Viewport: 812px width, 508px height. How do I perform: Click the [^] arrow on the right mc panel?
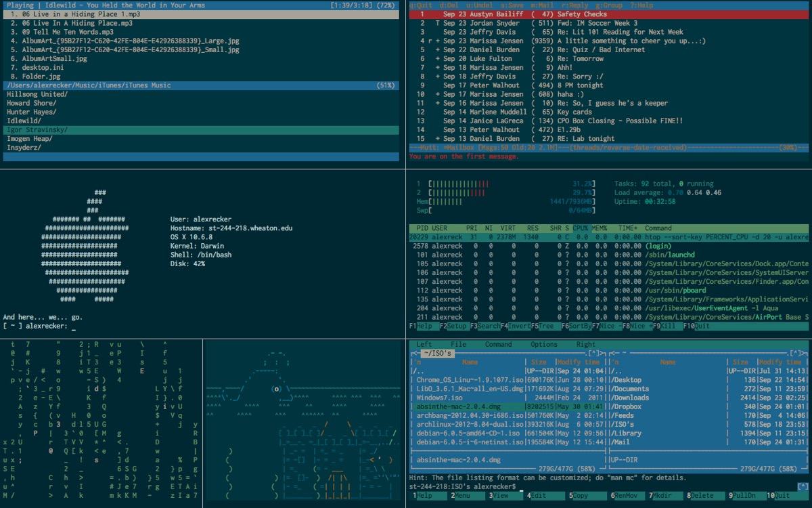[x=796, y=354]
